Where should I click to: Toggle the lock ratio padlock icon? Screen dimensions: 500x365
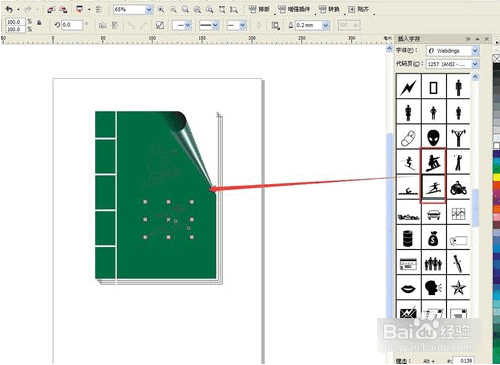coord(39,23)
